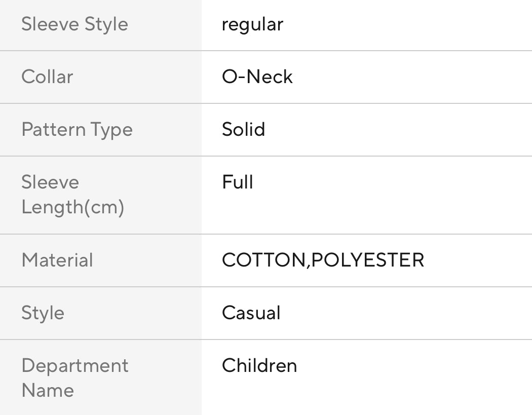
Task: Select the "Children" department value
Action: 259,366
